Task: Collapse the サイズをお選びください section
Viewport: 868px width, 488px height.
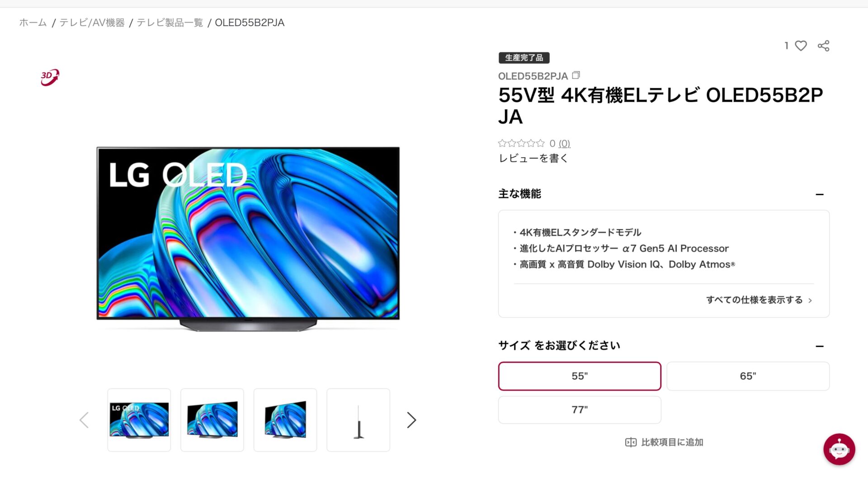Action: (x=820, y=346)
